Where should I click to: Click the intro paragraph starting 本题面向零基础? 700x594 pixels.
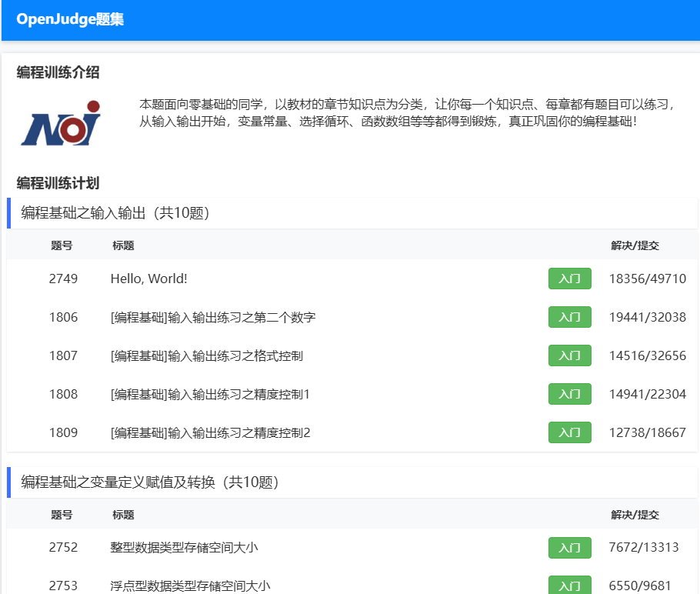coord(408,112)
